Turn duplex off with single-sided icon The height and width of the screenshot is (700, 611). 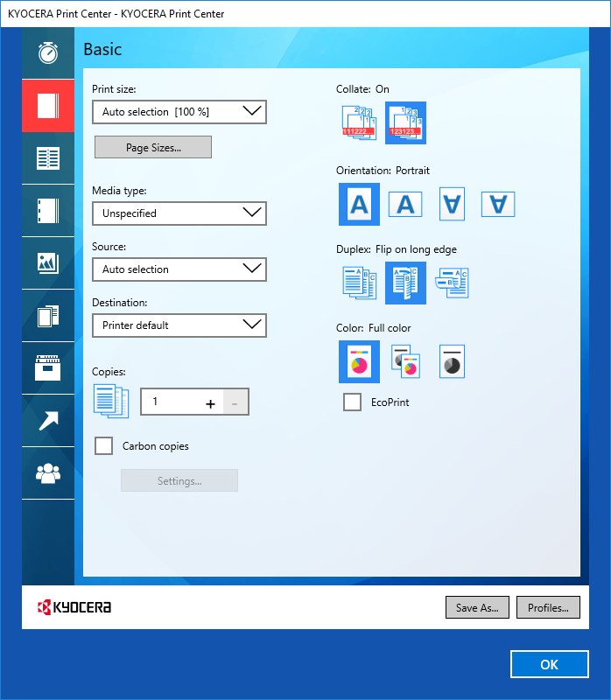point(359,283)
